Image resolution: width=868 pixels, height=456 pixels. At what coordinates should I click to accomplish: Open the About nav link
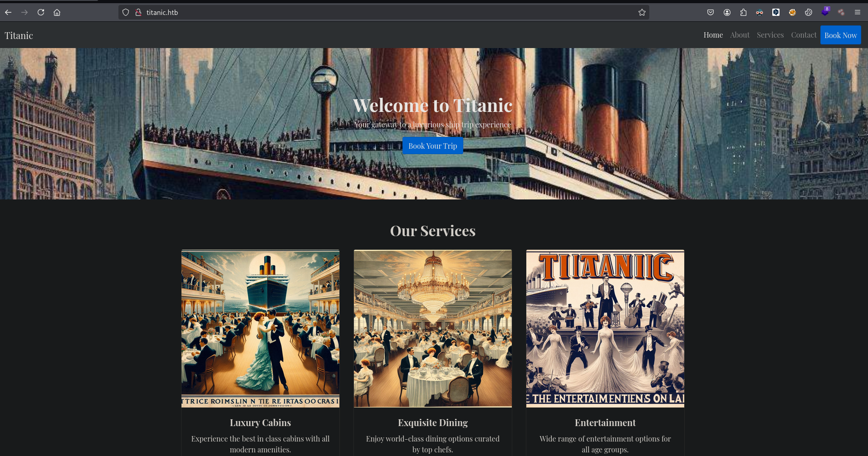click(x=740, y=35)
